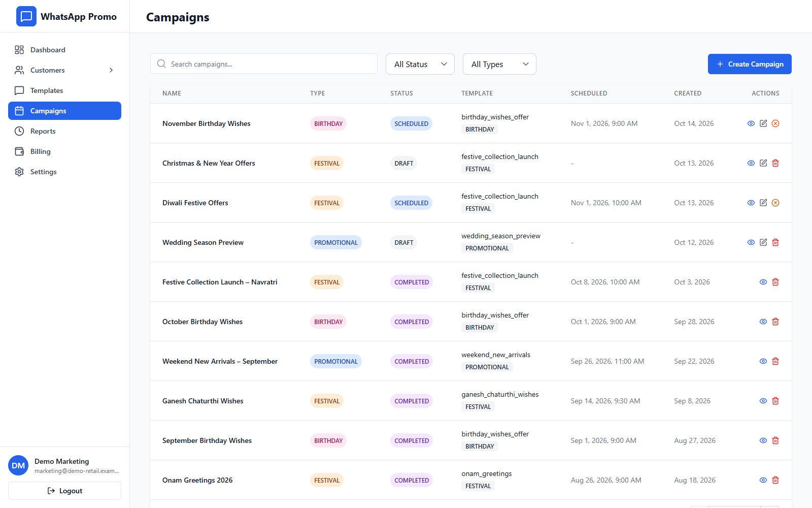Delete the September Birthday Wishes campaign
Viewport: 812px width, 508px height.
[x=775, y=440]
